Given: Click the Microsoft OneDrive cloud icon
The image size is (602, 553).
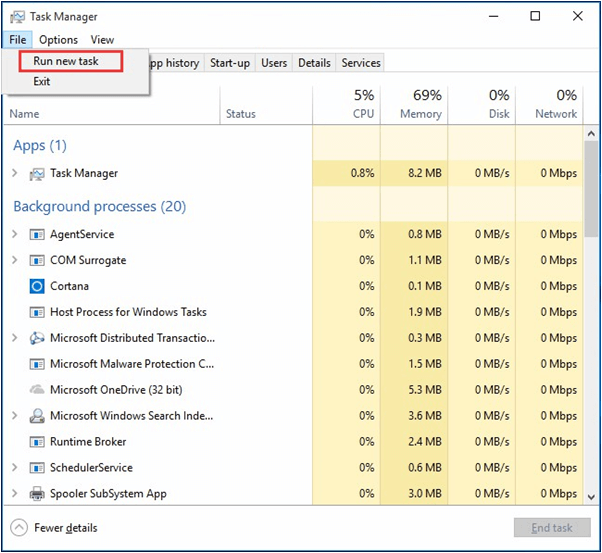Looking at the screenshot, I should [37, 390].
